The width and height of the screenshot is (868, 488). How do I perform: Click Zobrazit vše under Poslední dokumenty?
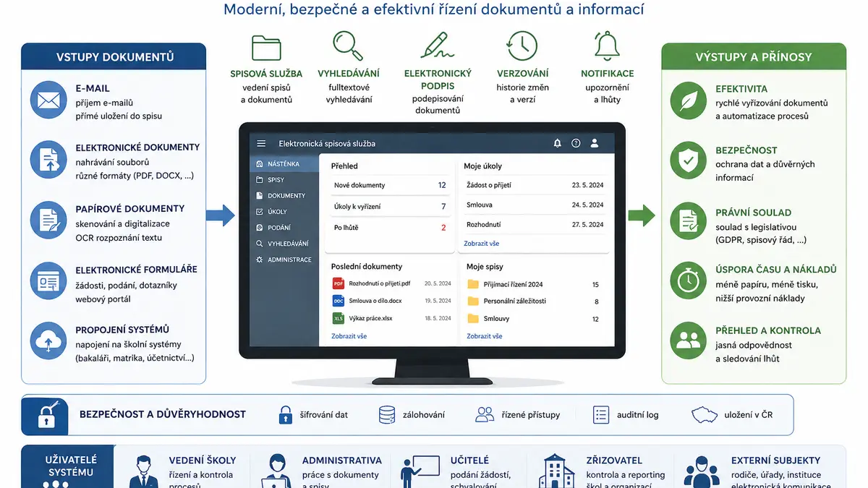pyautogui.click(x=349, y=336)
